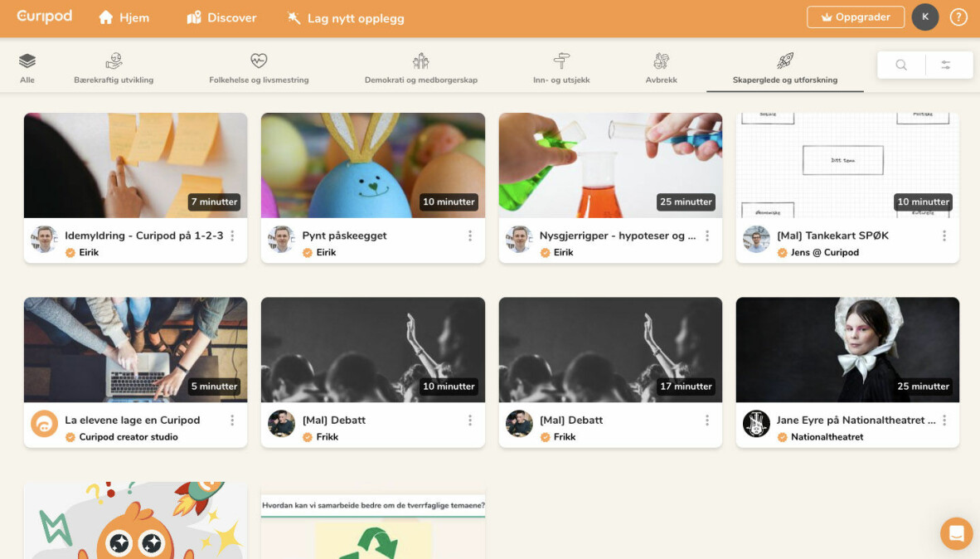Open Idemyldring sticky notes thumbnail

(136, 165)
